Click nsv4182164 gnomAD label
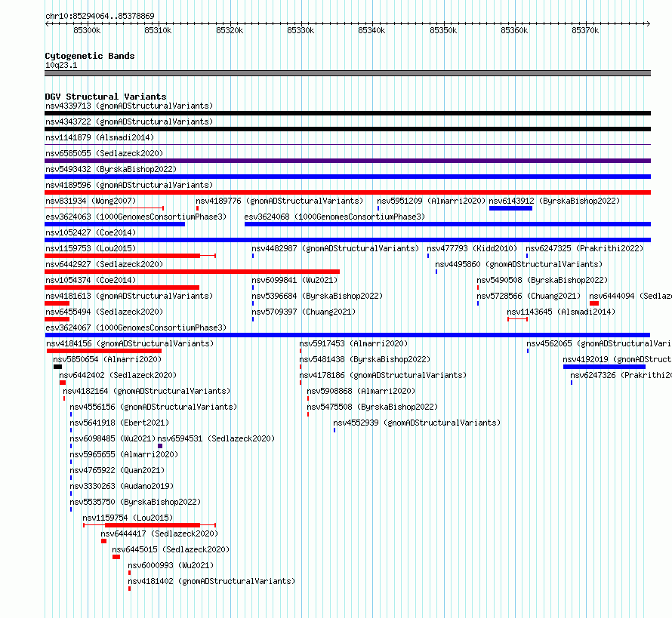This screenshot has width=672, height=618. point(146,391)
